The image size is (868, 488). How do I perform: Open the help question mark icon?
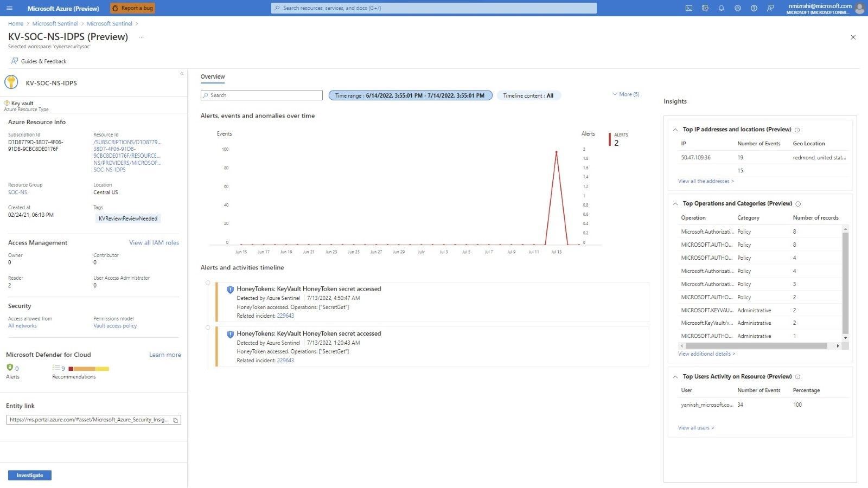click(754, 8)
